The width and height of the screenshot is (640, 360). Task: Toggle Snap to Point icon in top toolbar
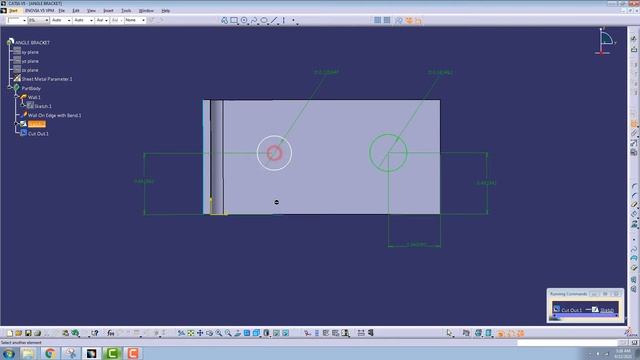point(387,20)
